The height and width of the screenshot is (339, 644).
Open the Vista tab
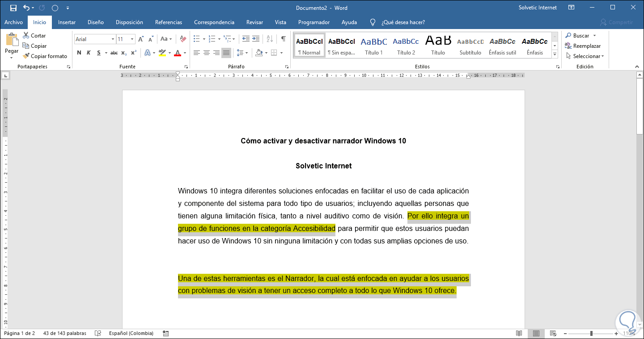(280, 22)
